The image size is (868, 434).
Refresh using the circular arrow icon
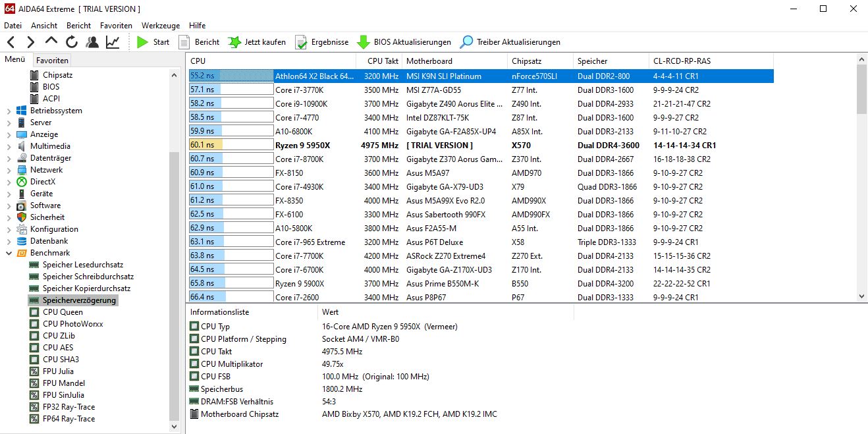[x=72, y=42]
